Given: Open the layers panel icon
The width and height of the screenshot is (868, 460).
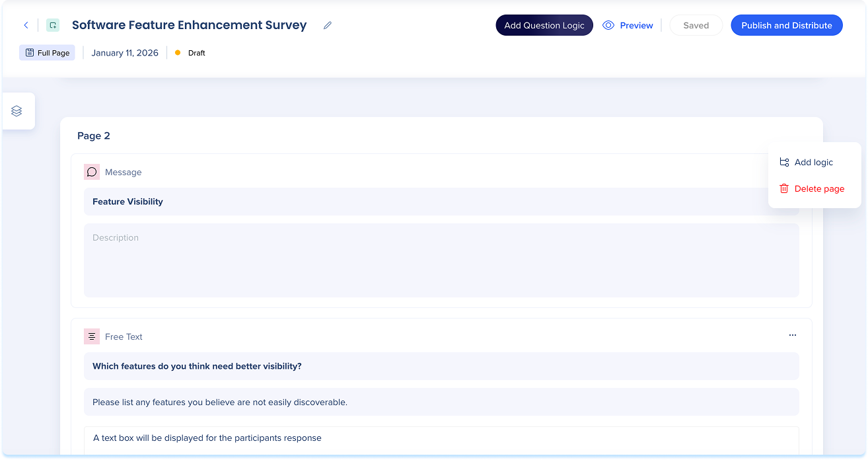Looking at the screenshot, I should (17, 111).
